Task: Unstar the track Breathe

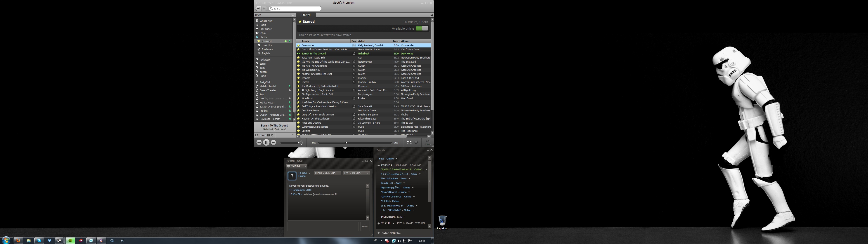Action: coord(298,78)
